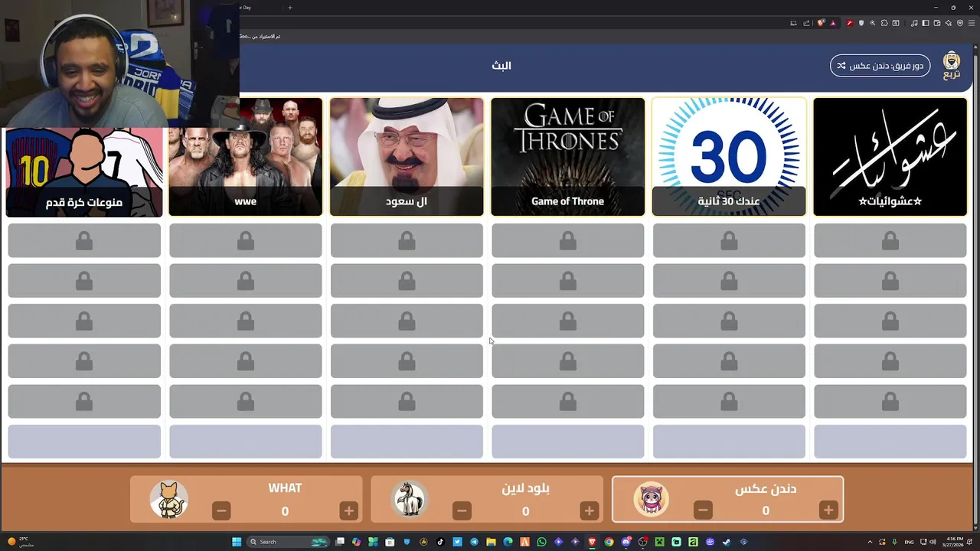980x551 pixels.
Task: Open Microsoft Edge from the taskbar
Action: coord(508,542)
